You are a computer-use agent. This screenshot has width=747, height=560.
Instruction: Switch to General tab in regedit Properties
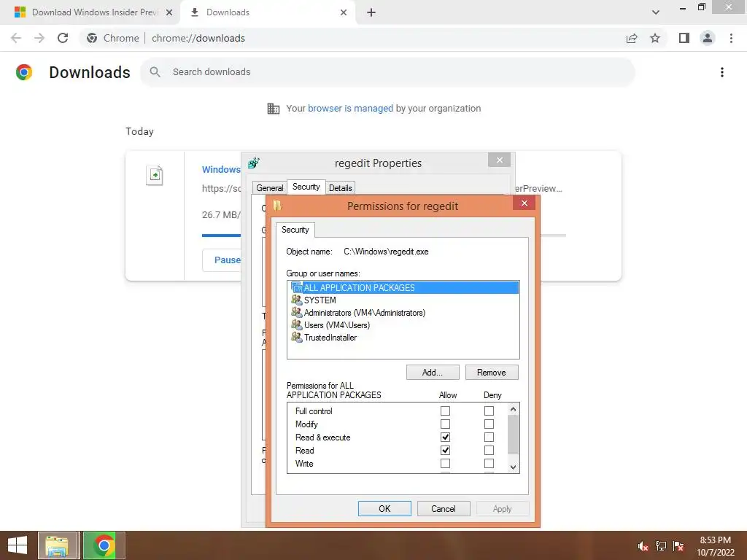click(x=270, y=188)
